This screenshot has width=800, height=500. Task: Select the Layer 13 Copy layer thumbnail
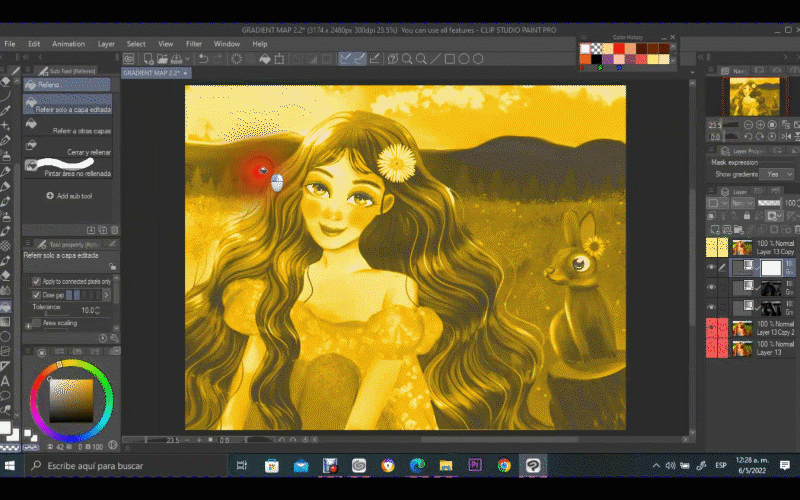742,247
